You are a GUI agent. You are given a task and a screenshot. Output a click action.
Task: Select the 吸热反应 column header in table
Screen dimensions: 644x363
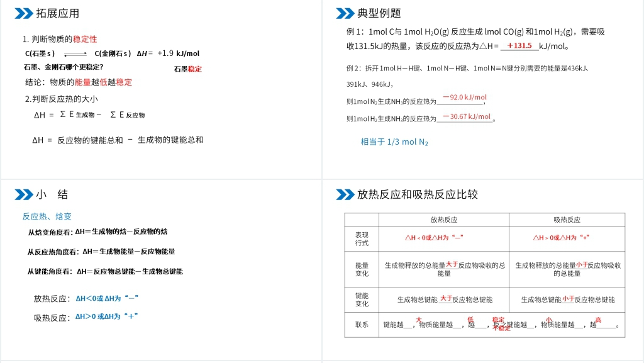pos(567,220)
